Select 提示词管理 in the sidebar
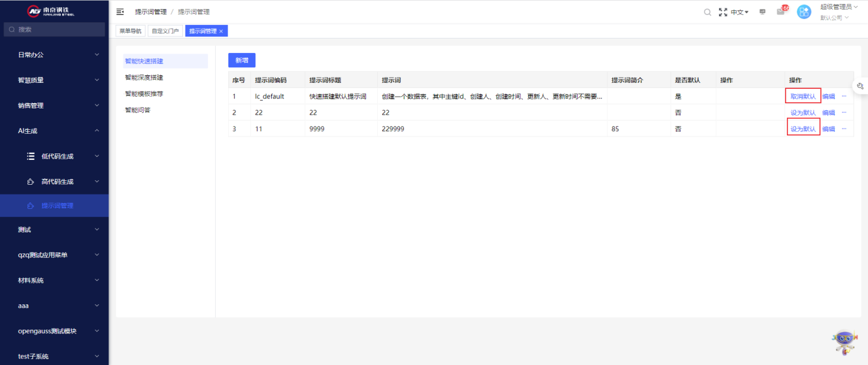This screenshot has width=868, height=365. pos(54,206)
